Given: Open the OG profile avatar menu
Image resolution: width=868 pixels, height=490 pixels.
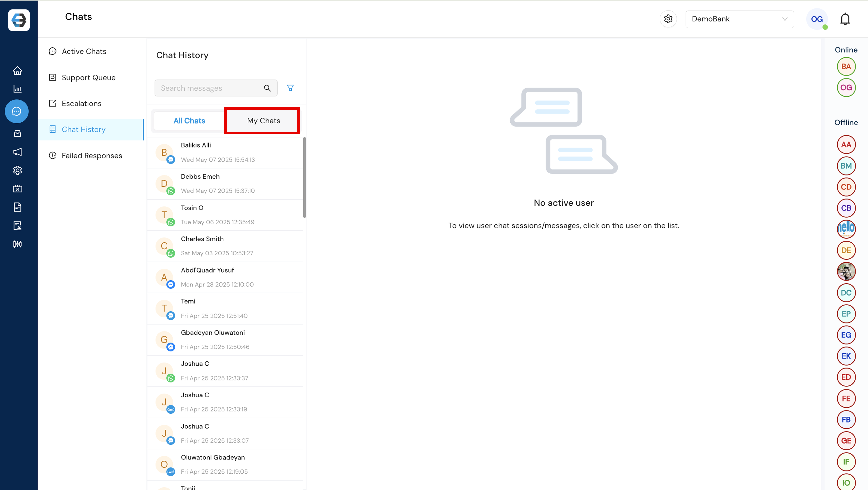Looking at the screenshot, I should (x=816, y=19).
